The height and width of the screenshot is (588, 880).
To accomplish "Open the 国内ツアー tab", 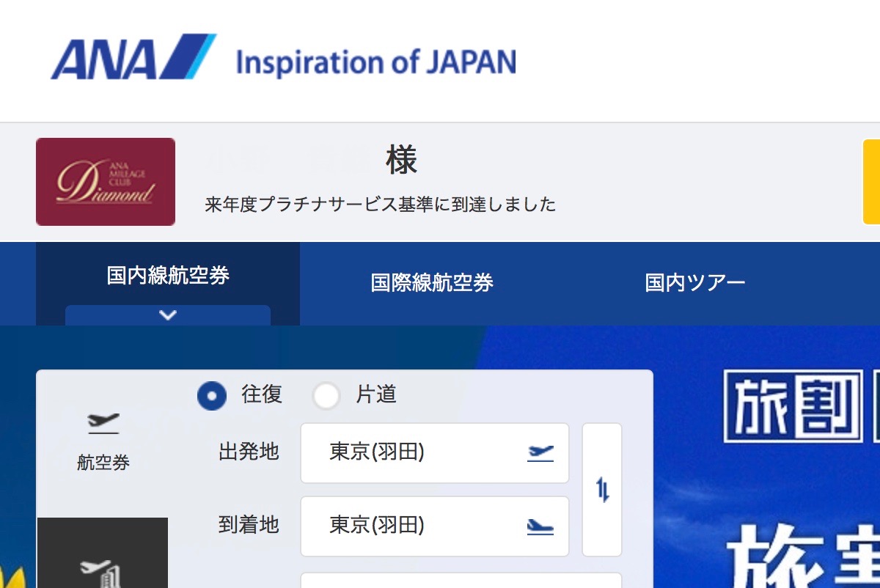I will [x=695, y=283].
